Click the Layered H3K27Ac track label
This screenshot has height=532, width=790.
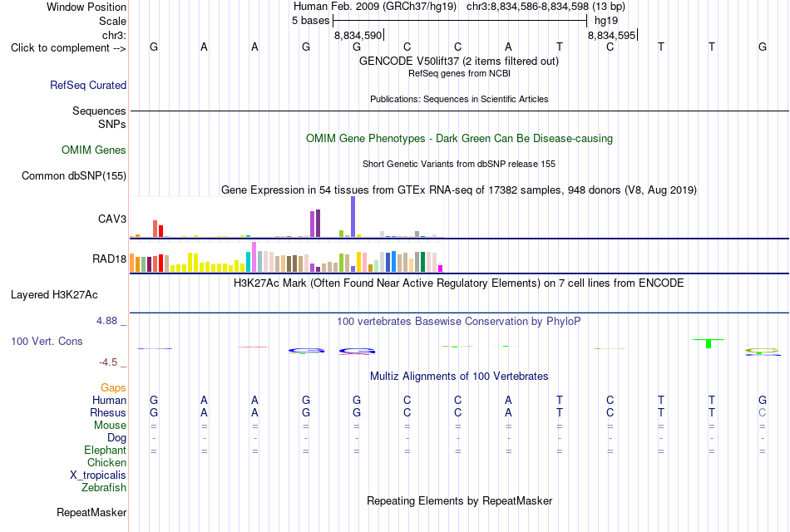click(x=54, y=295)
